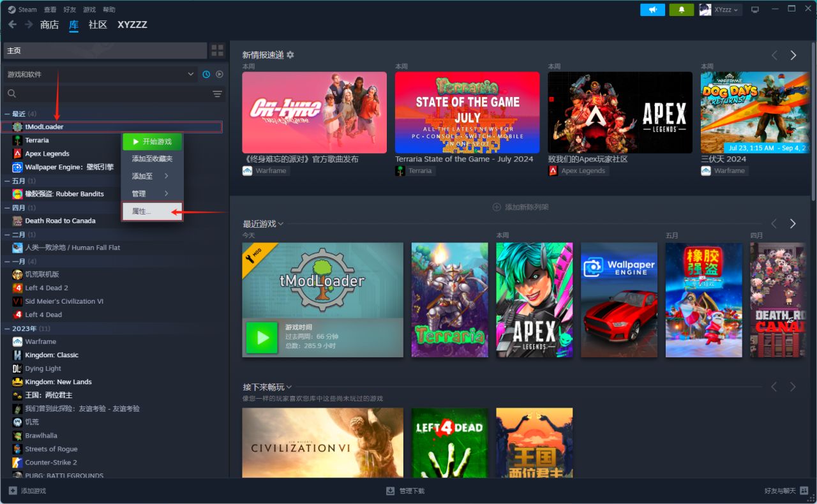Open the announcements megaphone button
817x504 pixels.
coord(652,10)
